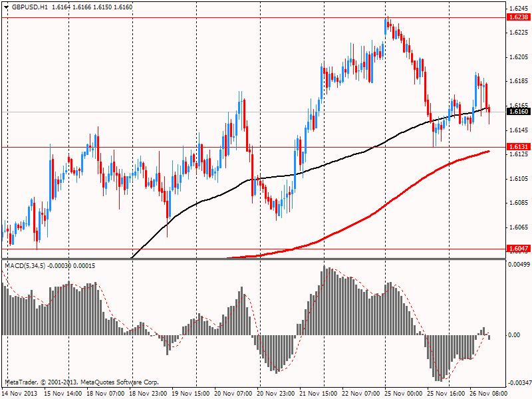This screenshot has width=532, height=399.
Task: Click the 14 Nov 2013 time label
Action: (x=19, y=394)
